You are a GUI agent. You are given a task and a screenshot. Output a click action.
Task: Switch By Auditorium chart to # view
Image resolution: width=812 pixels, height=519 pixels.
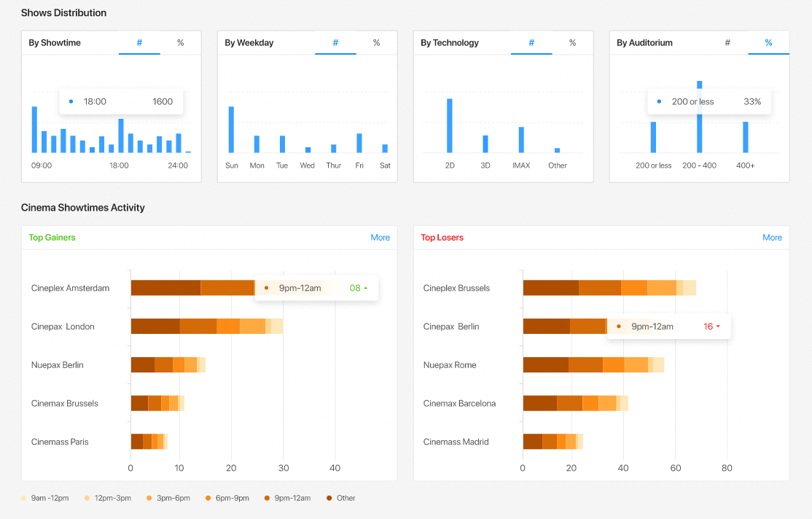[x=727, y=43]
